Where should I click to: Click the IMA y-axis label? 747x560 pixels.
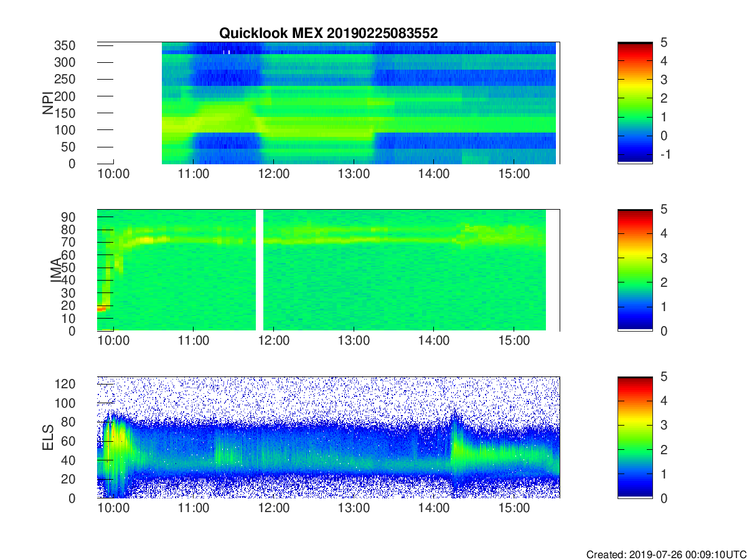coord(55,270)
